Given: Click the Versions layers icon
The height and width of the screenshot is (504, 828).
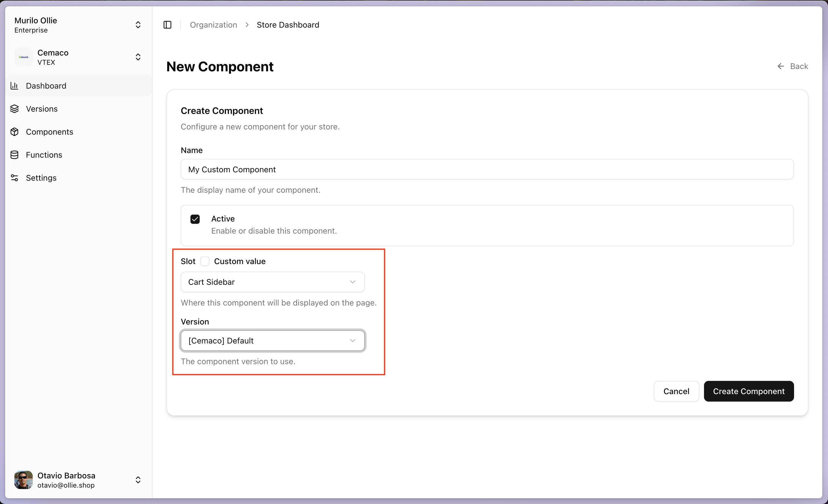Looking at the screenshot, I should point(14,109).
